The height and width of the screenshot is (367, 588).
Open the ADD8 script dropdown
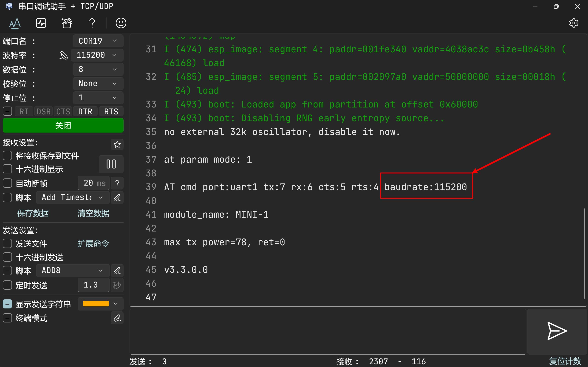tap(73, 271)
